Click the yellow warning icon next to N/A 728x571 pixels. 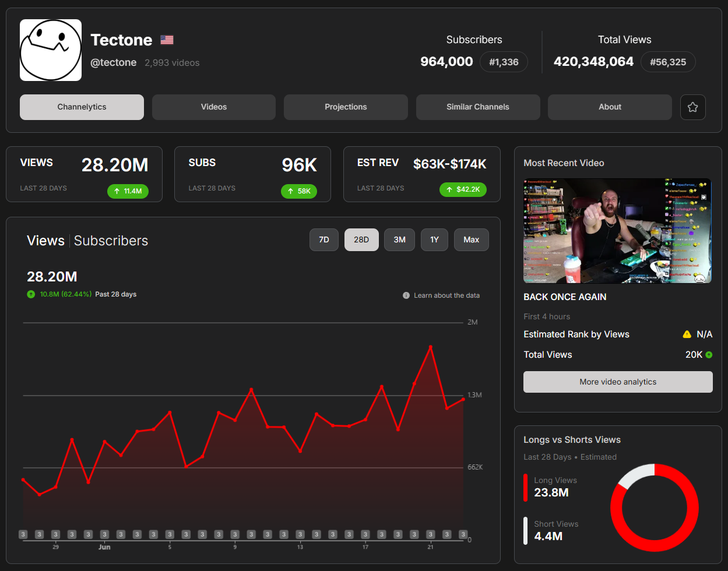(x=687, y=334)
